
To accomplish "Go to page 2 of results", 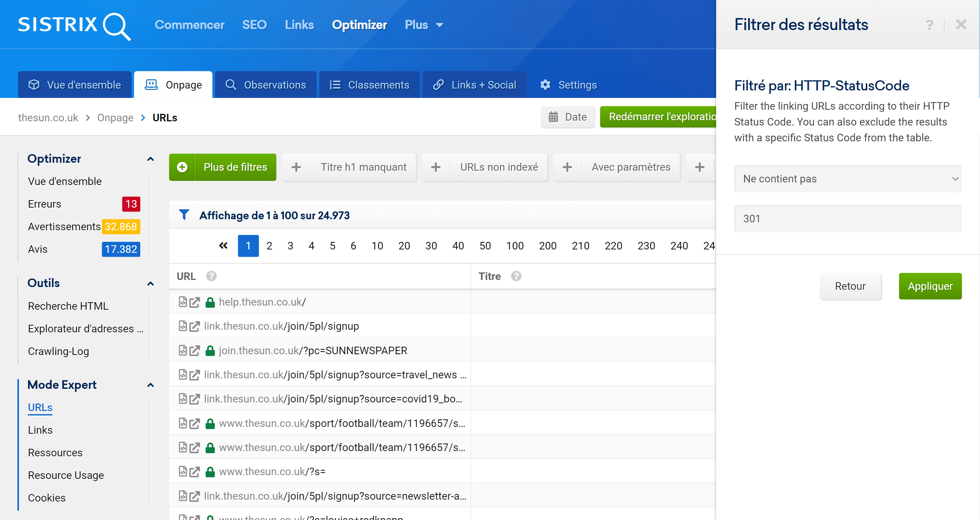I will coord(269,246).
